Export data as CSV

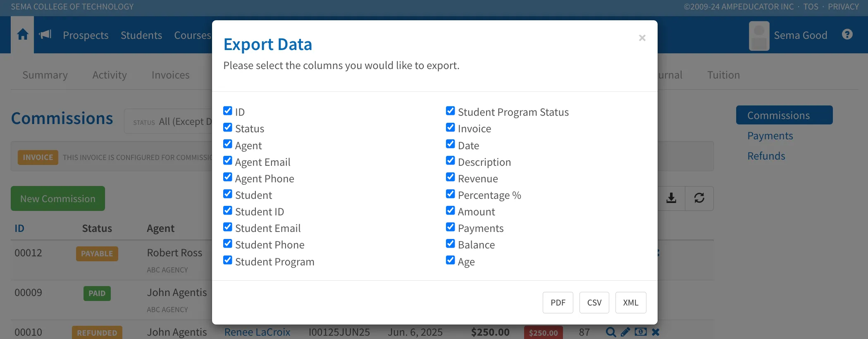click(594, 303)
